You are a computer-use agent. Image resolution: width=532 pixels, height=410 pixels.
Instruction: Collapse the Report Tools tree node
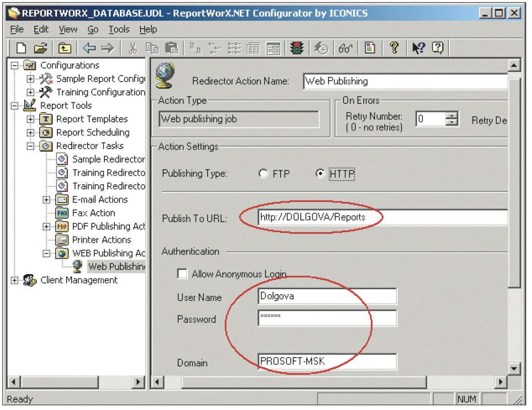click(14, 106)
